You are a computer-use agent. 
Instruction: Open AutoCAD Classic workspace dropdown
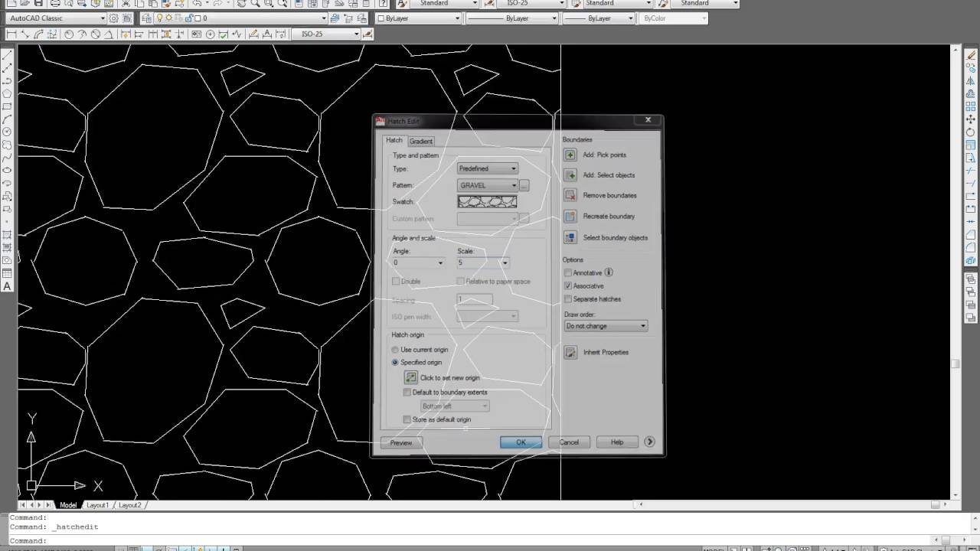point(57,18)
